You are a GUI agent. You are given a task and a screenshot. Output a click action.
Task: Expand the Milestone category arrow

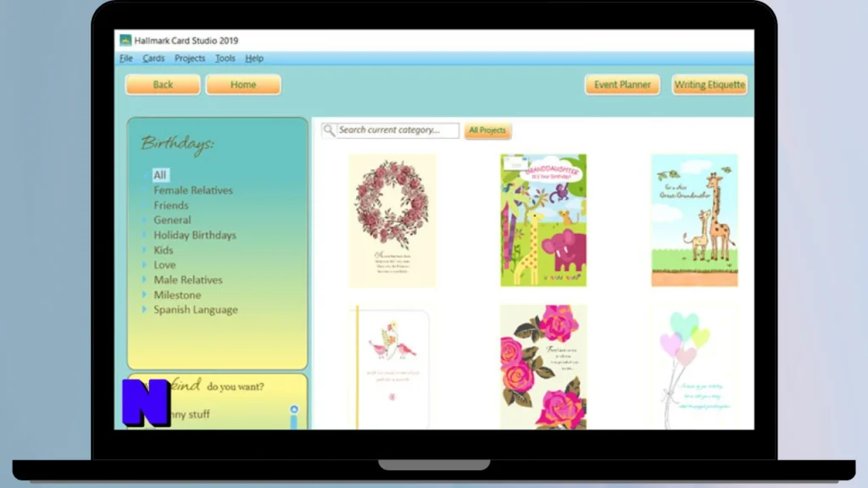click(144, 294)
